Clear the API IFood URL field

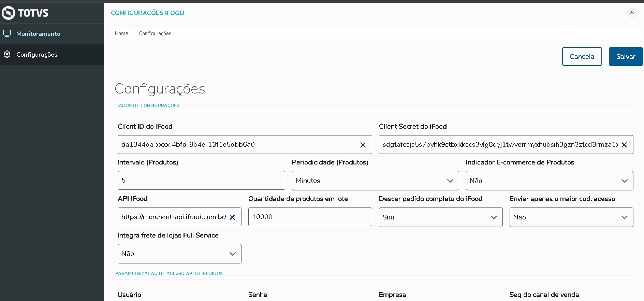pos(232,217)
